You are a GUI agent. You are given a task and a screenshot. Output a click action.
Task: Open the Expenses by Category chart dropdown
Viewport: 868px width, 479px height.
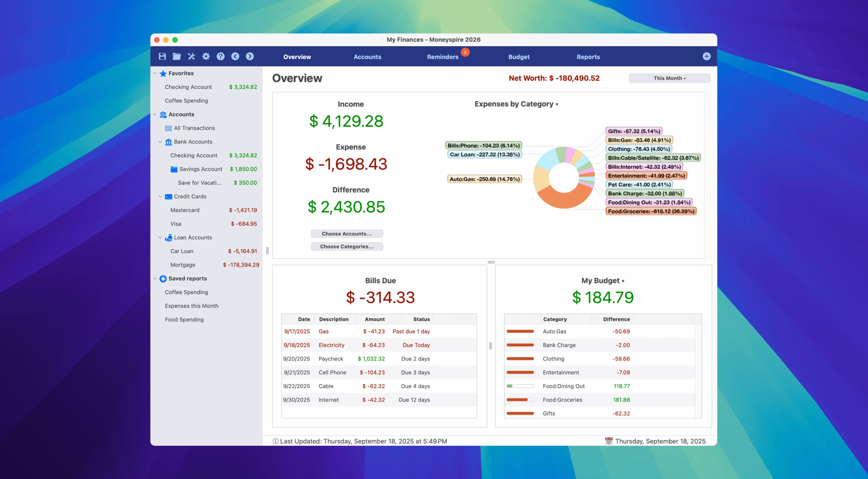click(557, 104)
